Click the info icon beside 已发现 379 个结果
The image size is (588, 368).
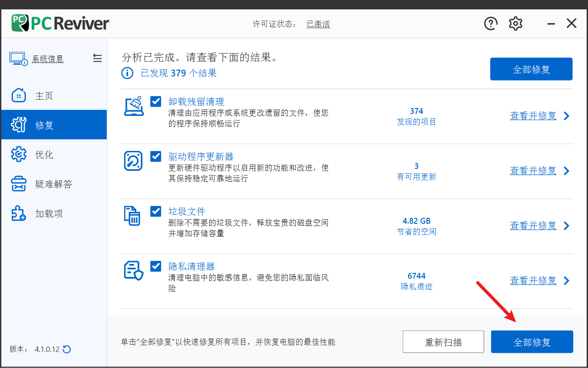point(127,73)
